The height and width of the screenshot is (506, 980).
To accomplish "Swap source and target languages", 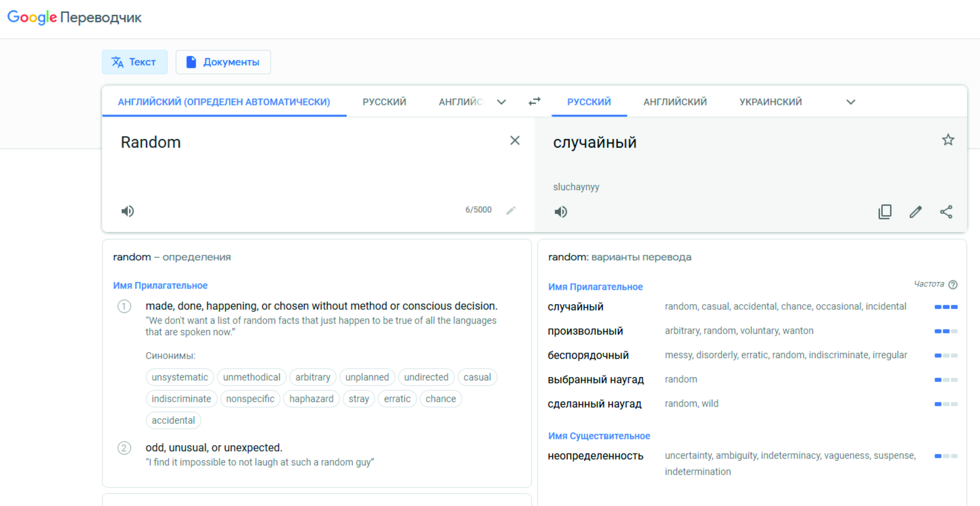I will click(x=534, y=101).
